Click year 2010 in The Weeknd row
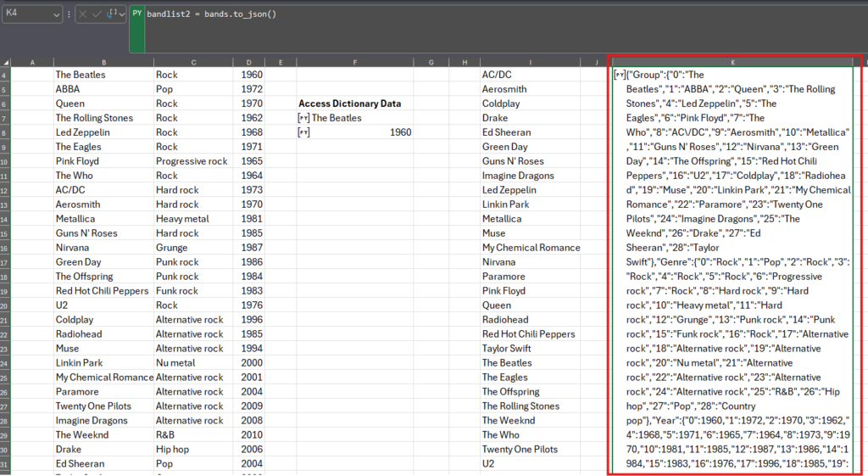Viewport: 868px width, 476px height. point(248,435)
